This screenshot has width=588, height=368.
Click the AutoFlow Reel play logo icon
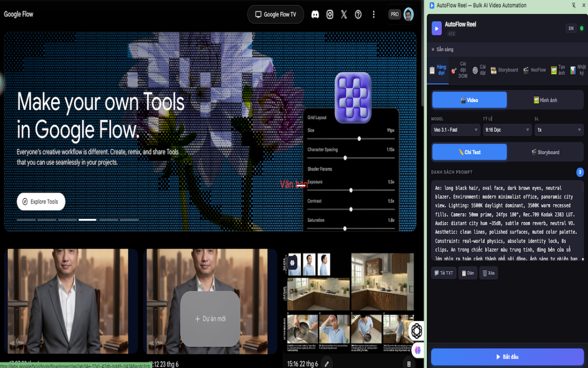[437, 28]
